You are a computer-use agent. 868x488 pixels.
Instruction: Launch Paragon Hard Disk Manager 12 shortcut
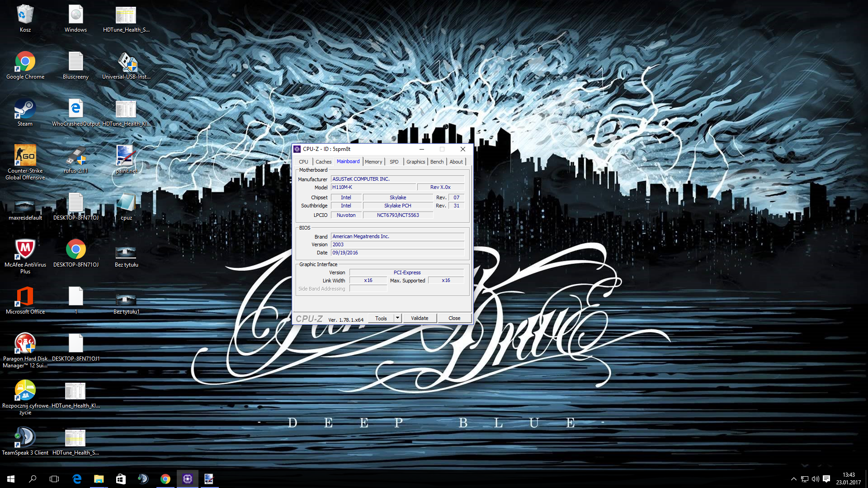click(x=25, y=350)
